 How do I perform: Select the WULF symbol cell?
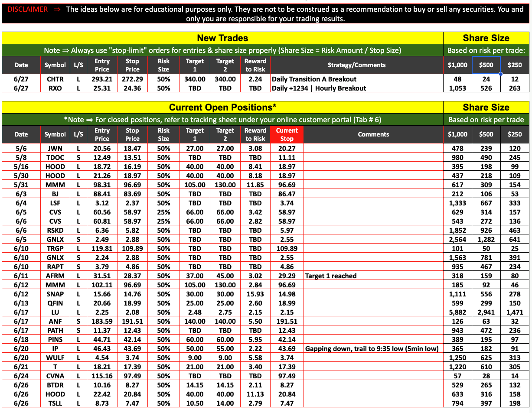pyautogui.click(x=55, y=358)
